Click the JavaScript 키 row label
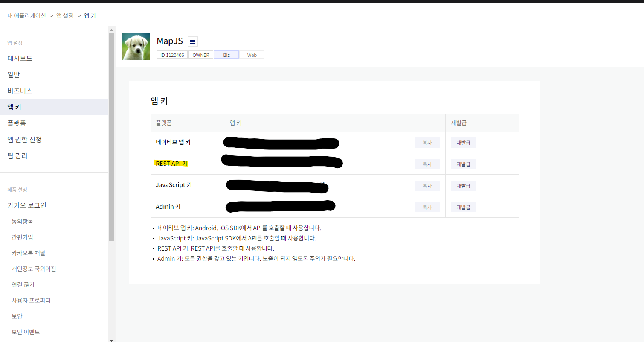 174,185
